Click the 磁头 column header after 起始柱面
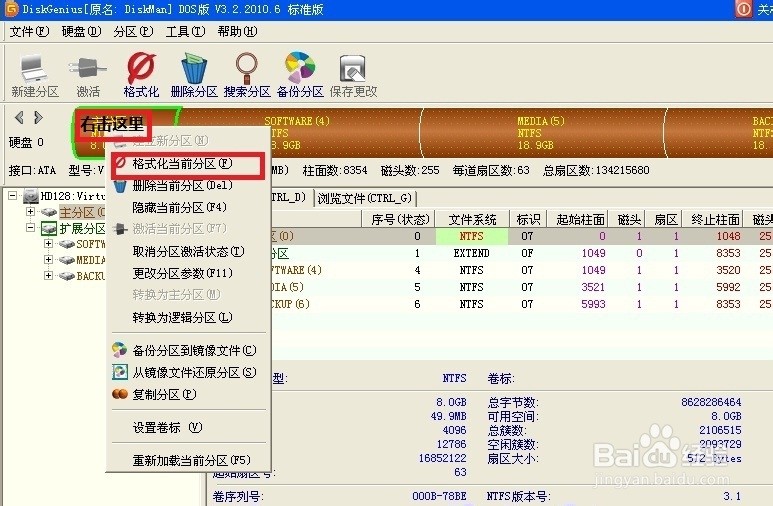The height and width of the screenshot is (506, 773). [x=629, y=219]
